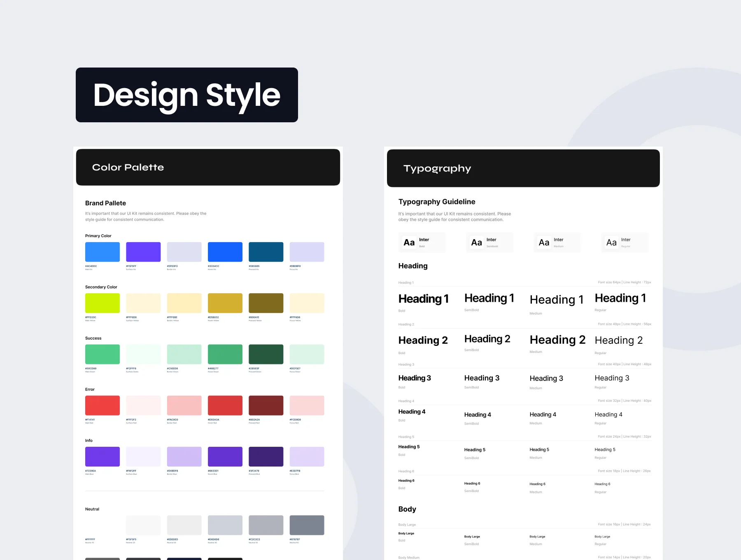The height and width of the screenshot is (560, 741).
Task: Click the Heading 4 SemiBold sample
Action: 478,415
